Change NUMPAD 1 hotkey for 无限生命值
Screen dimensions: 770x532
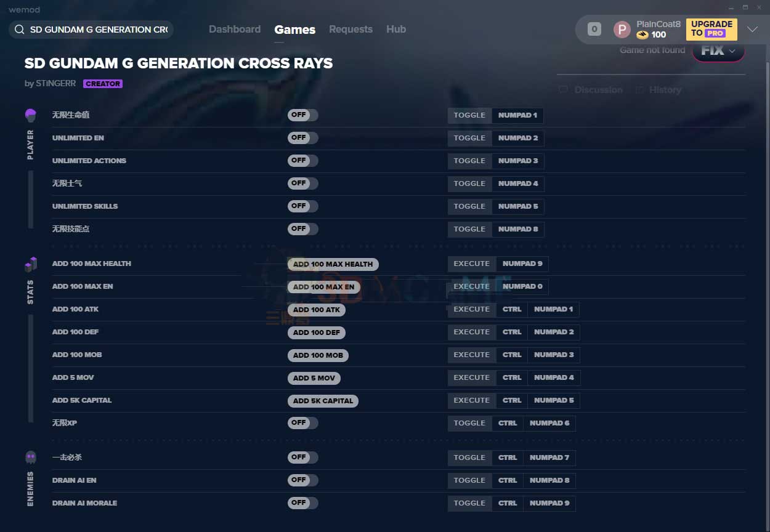pos(517,115)
